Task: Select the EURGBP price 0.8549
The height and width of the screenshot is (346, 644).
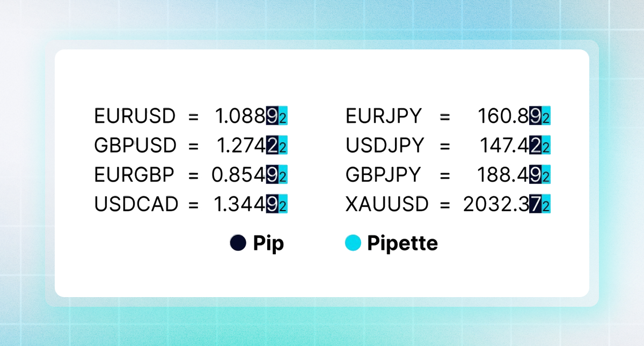Action: pyautogui.click(x=244, y=175)
